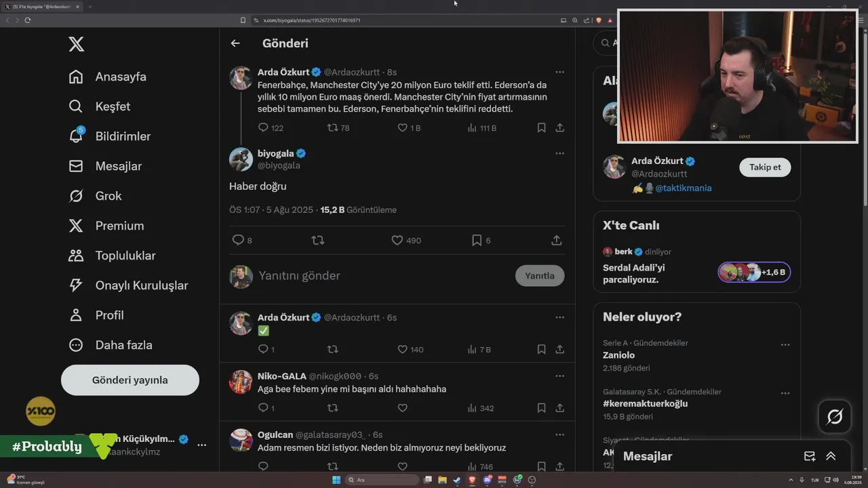The image size is (868, 488).
Task: Click the Yanıtını gönder reply field
Action: (x=383, y=276)
